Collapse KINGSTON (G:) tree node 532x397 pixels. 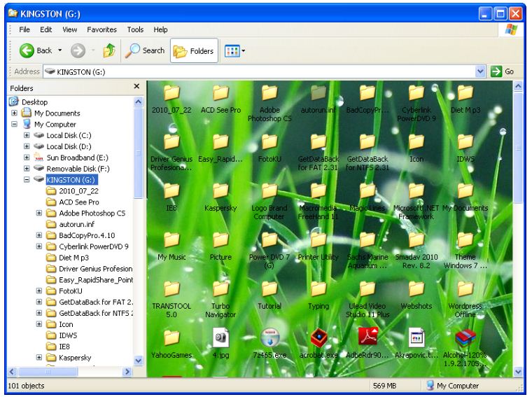coord(27,180)
